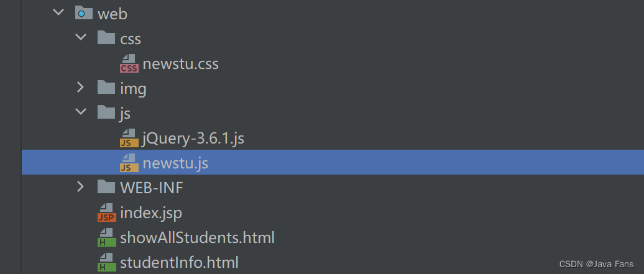Select the newstu.css file name
The width and height of the screenshot is (644, 274).
180,63
